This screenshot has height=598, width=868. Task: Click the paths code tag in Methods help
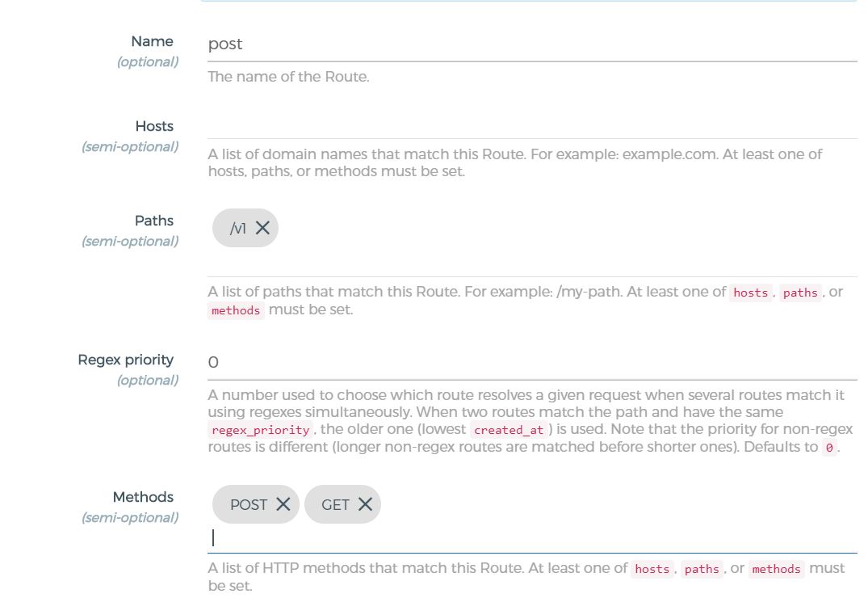point(702,569)
